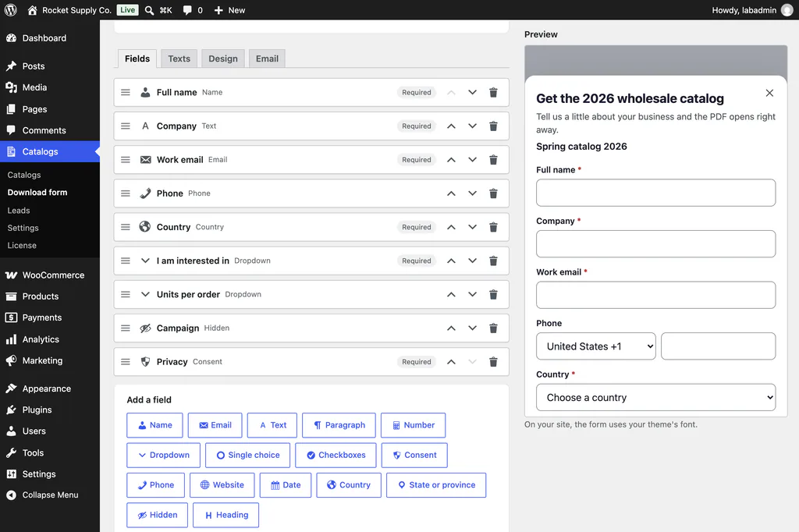799x532 pixels.
Task: Move Phone field down
Action: (x=472, y=193)
